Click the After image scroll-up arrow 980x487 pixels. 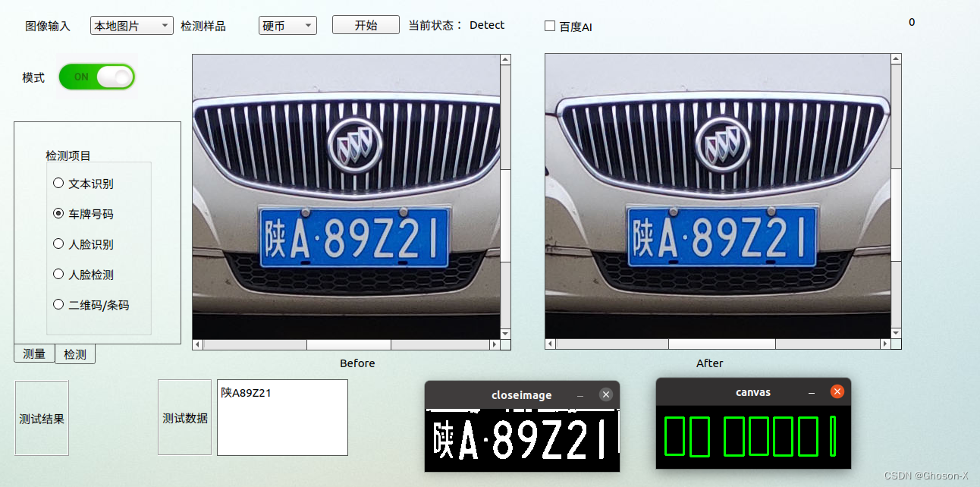(896, 59)
